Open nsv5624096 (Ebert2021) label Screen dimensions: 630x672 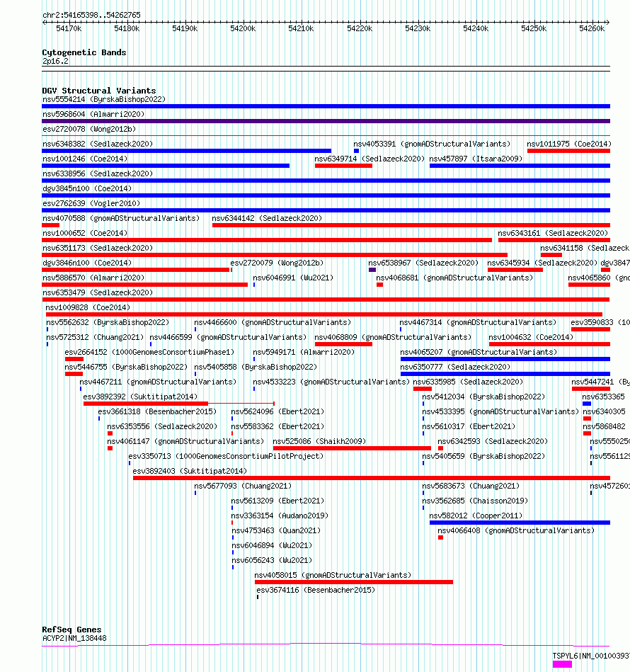click(277, 412)
